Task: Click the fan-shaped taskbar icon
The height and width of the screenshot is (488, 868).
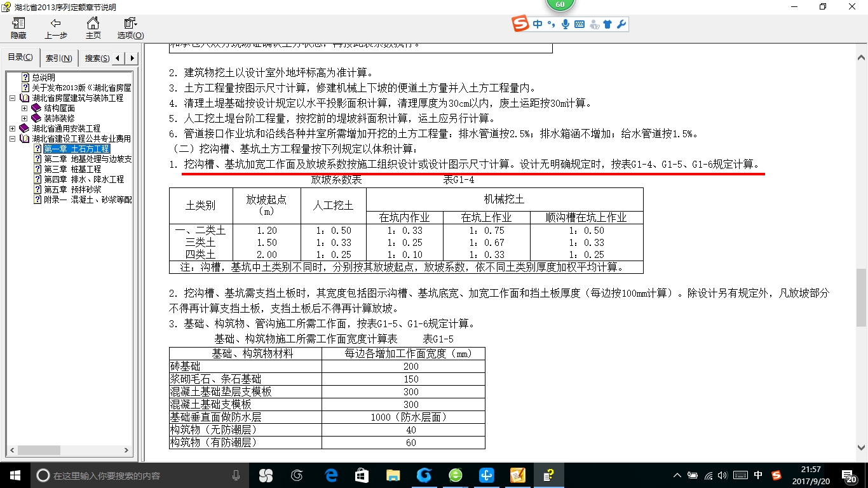Action: tap(266, 475)
